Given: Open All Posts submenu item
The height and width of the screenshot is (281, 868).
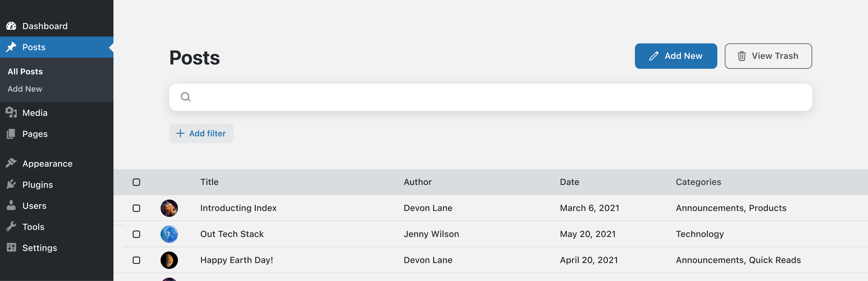Looking at the screenshot, I should [x=25, y=72].
